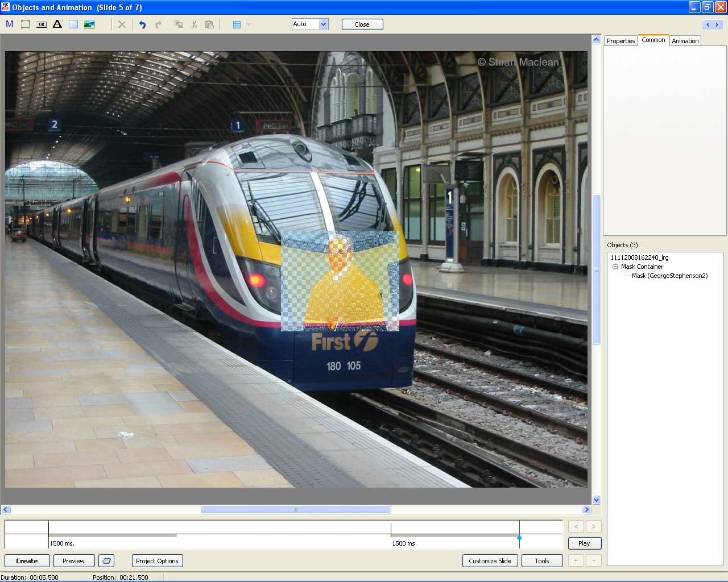Open the Auto zoom dropdown
Viewport: 728px width, 582px height.
323,24
